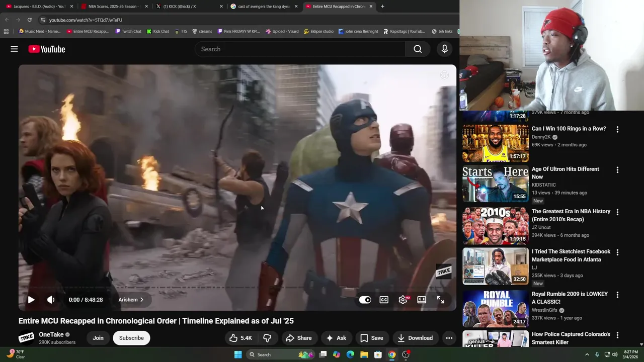644x362 pixels.
Task: Expand the Arishem chapter list
Action: (131, 300)
